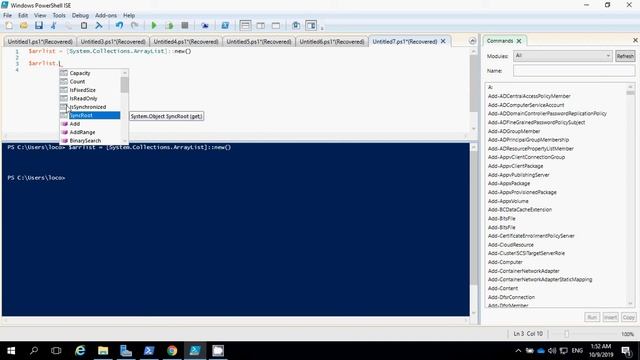Show script pane on top layout icon
This screenshot has height=360, width=640.
245,26
